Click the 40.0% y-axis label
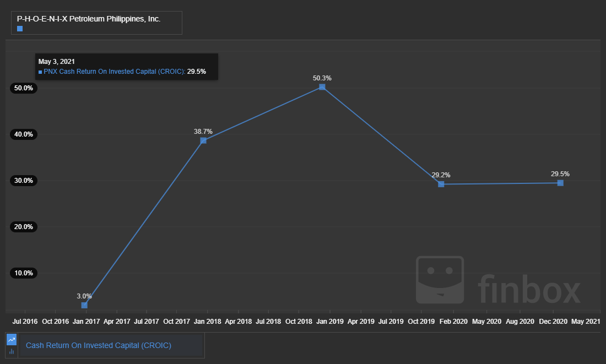This screenshot has width=606, height=364. click(24, 134)
